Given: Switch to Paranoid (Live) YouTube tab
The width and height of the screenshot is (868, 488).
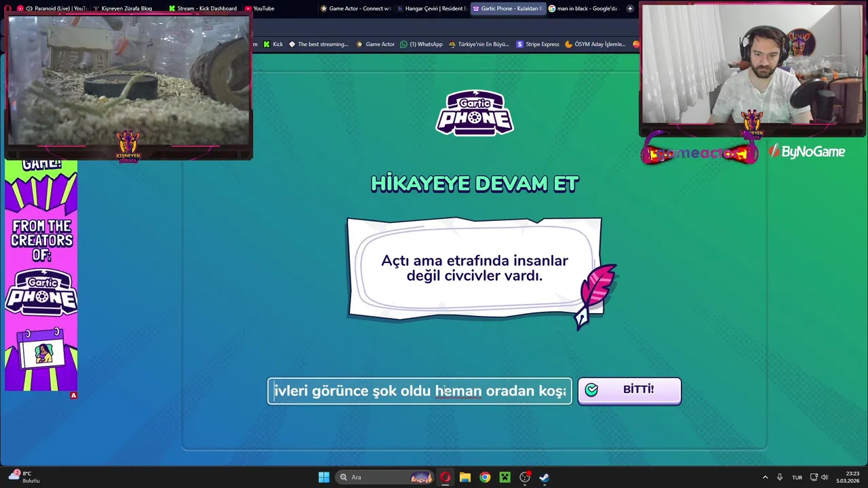Looking at the screenshot, I should click(54, 8).
